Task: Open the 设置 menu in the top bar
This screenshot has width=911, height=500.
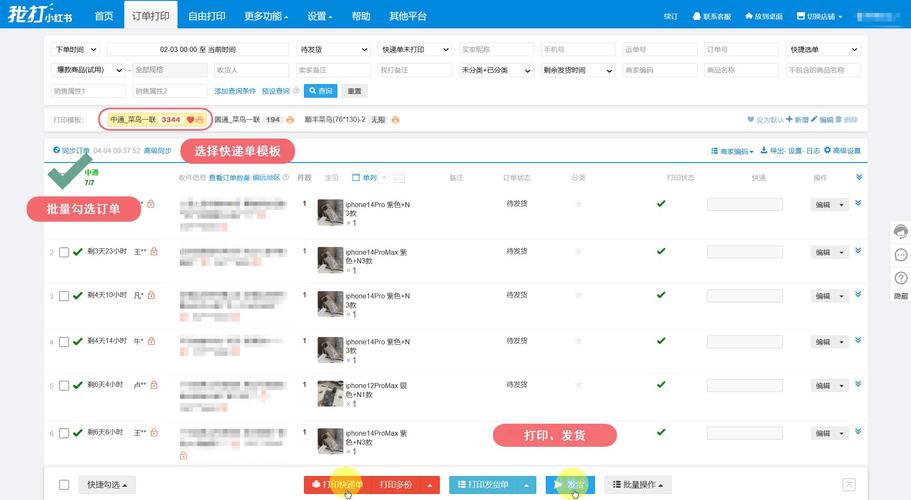Action: point(320,16)
